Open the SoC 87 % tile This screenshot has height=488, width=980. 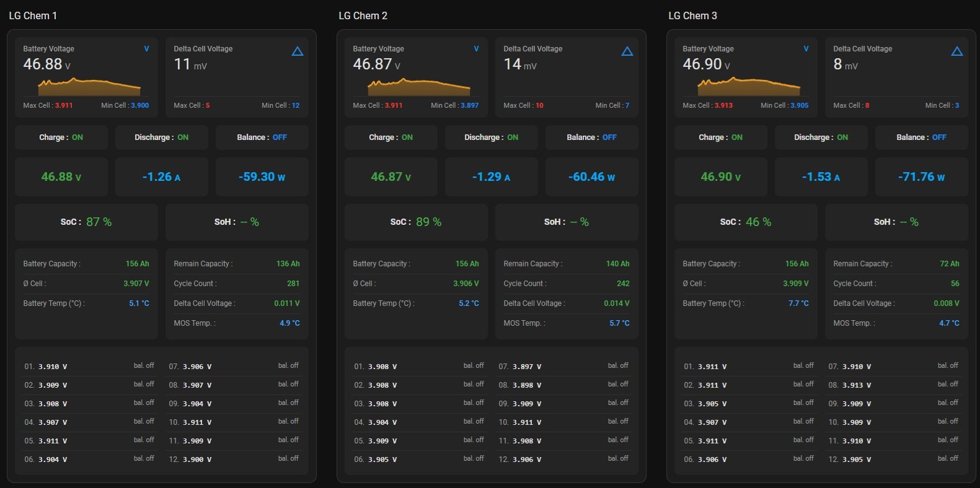click(86, 222)
